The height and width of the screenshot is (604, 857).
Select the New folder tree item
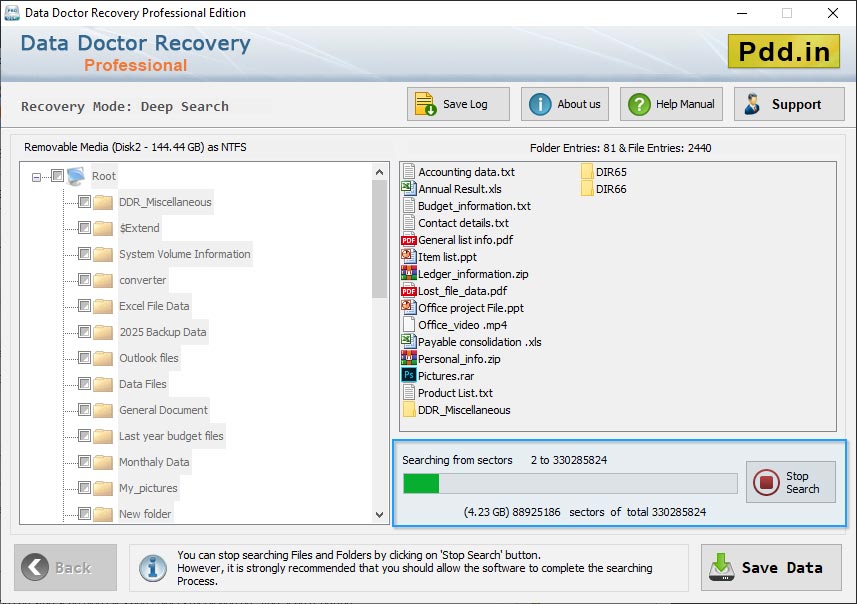[145, 514]
